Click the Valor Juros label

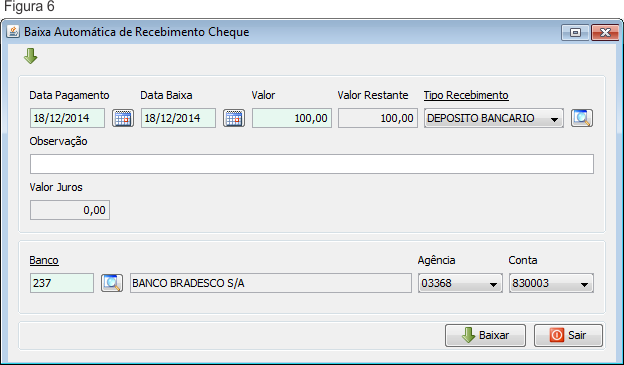click(56, 187)
